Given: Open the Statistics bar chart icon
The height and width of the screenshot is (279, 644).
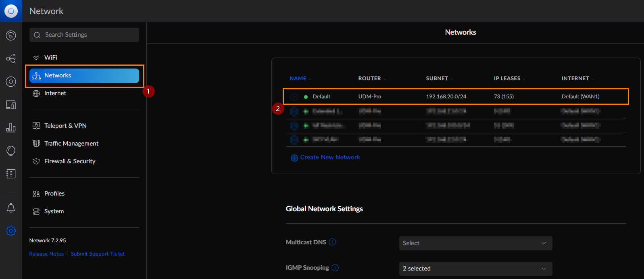Looking at the screenshot, I should click(11, 128).
